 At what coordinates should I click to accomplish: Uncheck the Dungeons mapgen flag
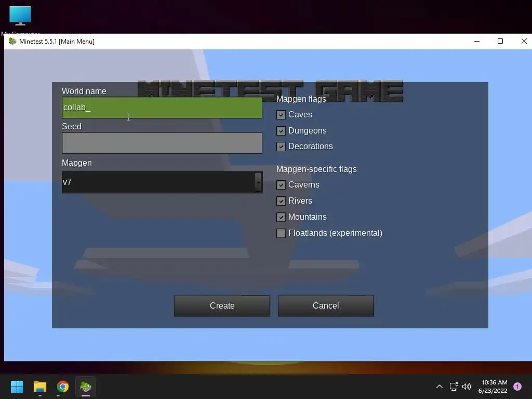281,130
